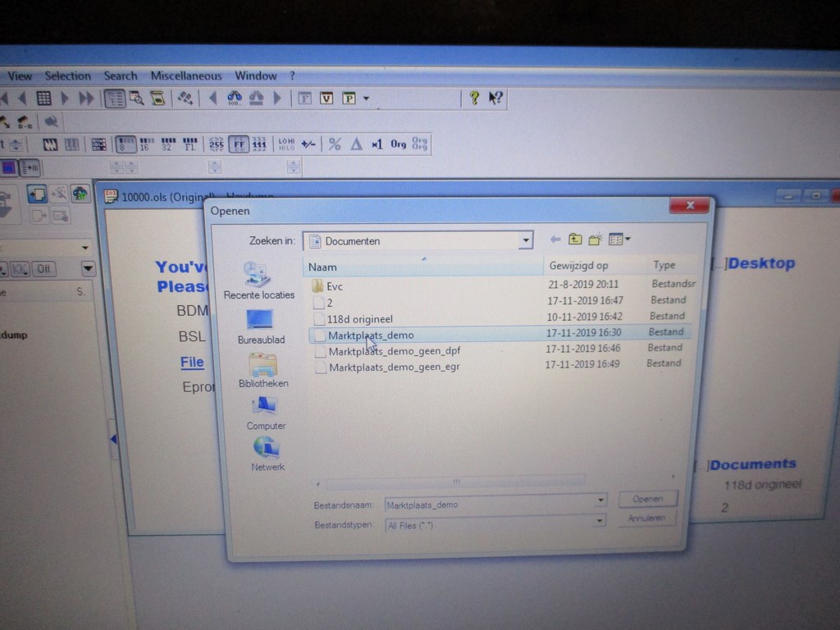Open the Miscellaneous menu
The image size is (840, 630).
pos(186,75)
